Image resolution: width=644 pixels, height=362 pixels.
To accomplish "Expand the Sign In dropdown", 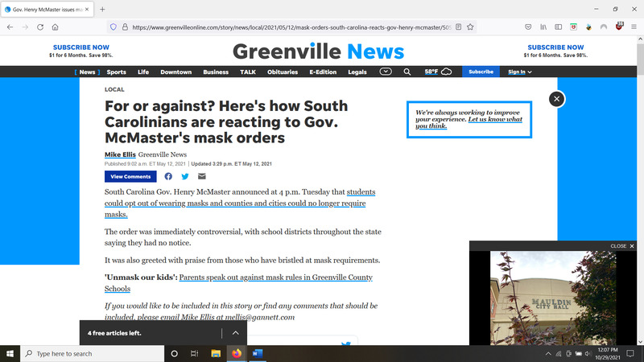I will (520, 72).
